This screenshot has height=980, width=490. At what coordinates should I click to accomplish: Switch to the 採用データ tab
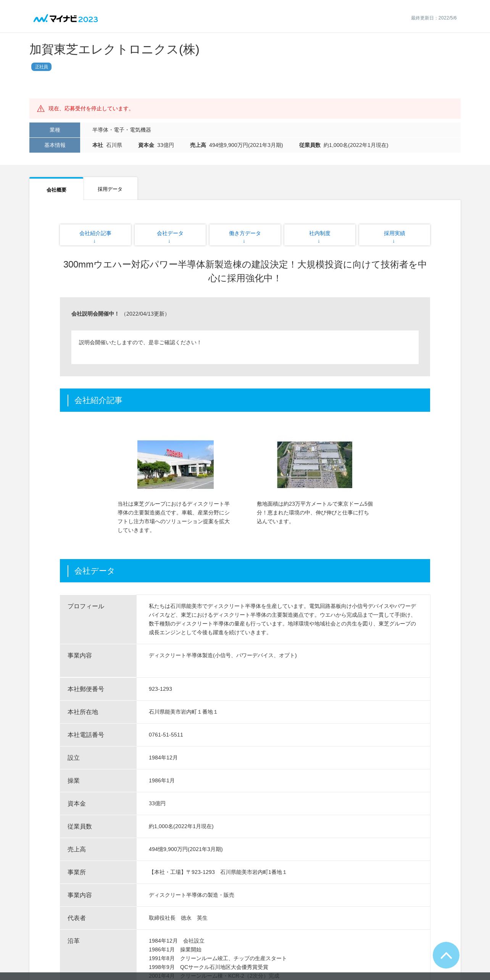tap(110, 189)
